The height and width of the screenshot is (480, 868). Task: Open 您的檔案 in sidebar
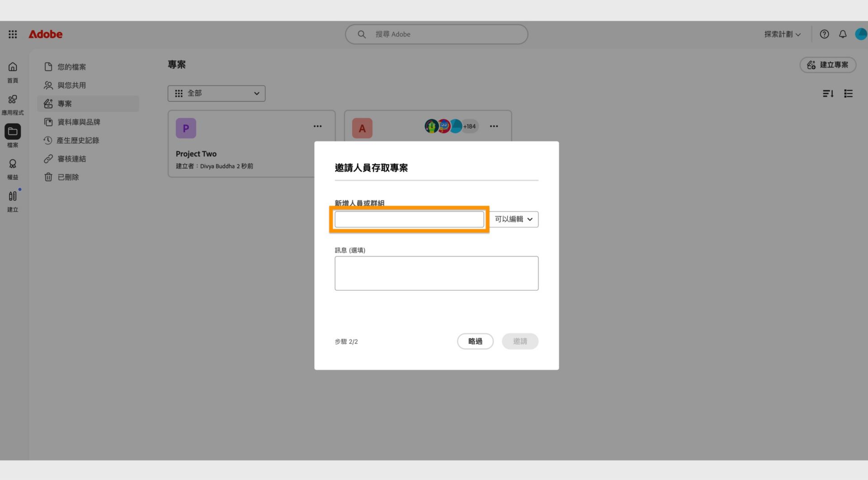[88, 67]
